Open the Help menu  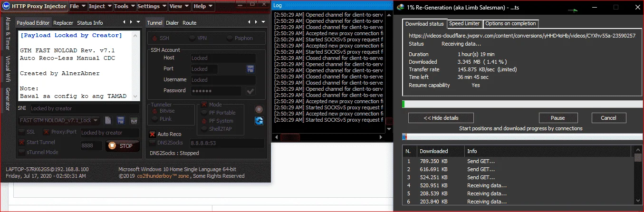click(203, 6)
